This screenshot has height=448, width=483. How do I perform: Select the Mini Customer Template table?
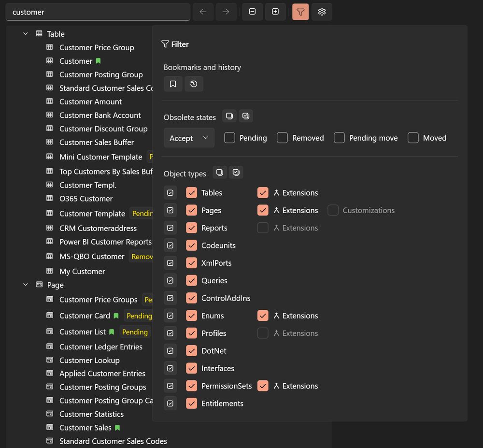pyautogui.click(x=101, y=157)
